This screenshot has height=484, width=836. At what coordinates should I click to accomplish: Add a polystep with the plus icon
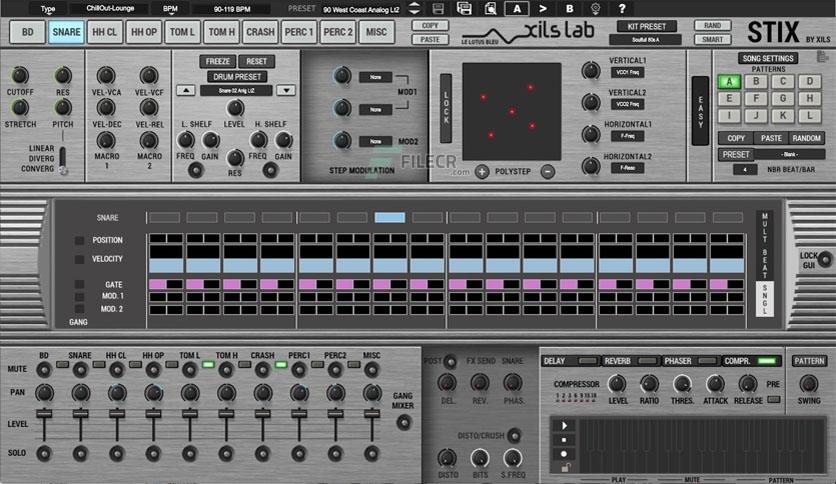tap(482, 172)
